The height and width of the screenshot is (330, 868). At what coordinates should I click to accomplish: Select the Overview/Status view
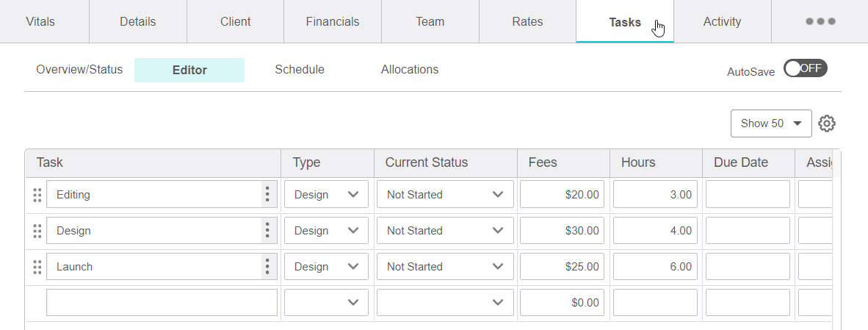pyautogui.click(x=79, y=70)
